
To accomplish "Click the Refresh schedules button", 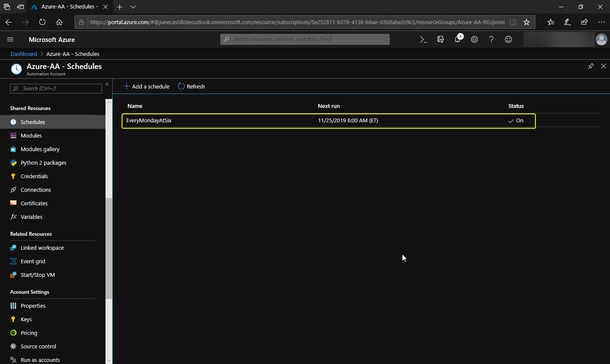I will pyautogui.click(x=191, y=86).
